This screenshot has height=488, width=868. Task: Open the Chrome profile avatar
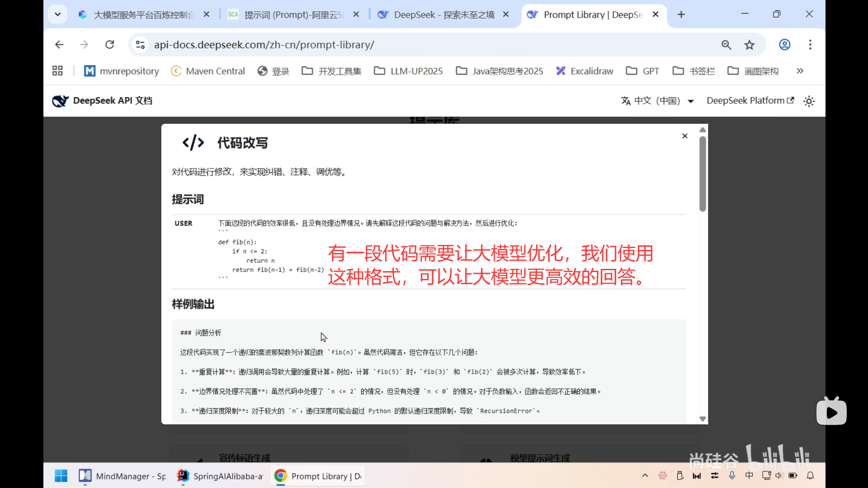click(x=784, y=45)
